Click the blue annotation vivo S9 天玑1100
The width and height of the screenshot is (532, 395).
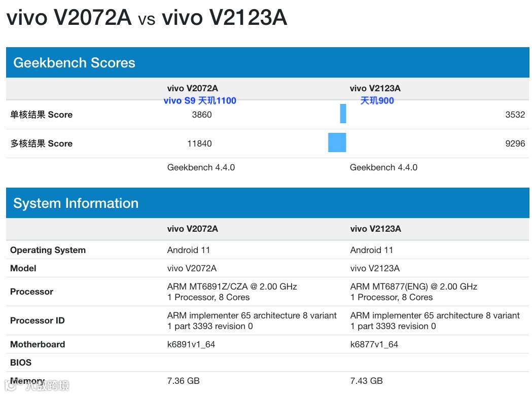point(200,100)
